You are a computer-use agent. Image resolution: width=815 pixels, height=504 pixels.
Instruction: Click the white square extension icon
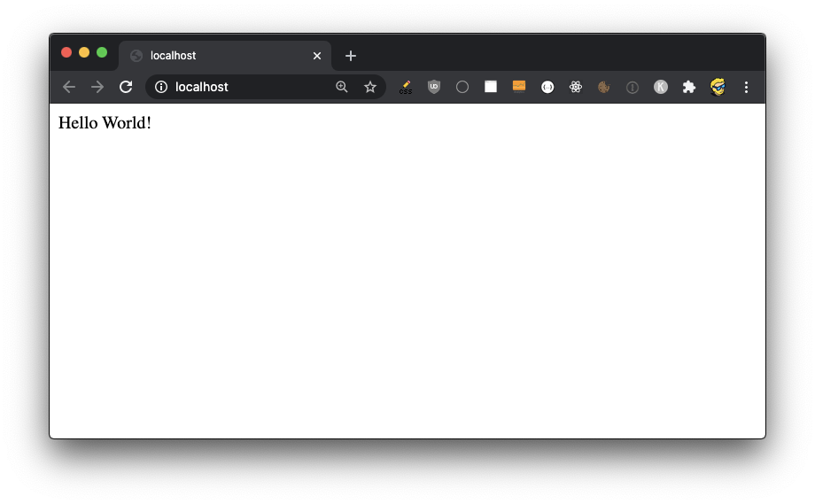click(x=491, y=87)
